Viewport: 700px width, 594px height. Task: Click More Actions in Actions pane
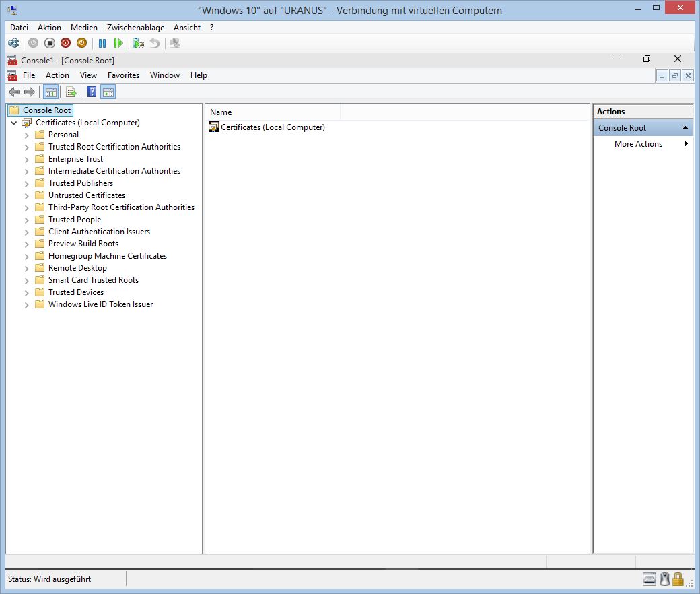pos(638,144)
